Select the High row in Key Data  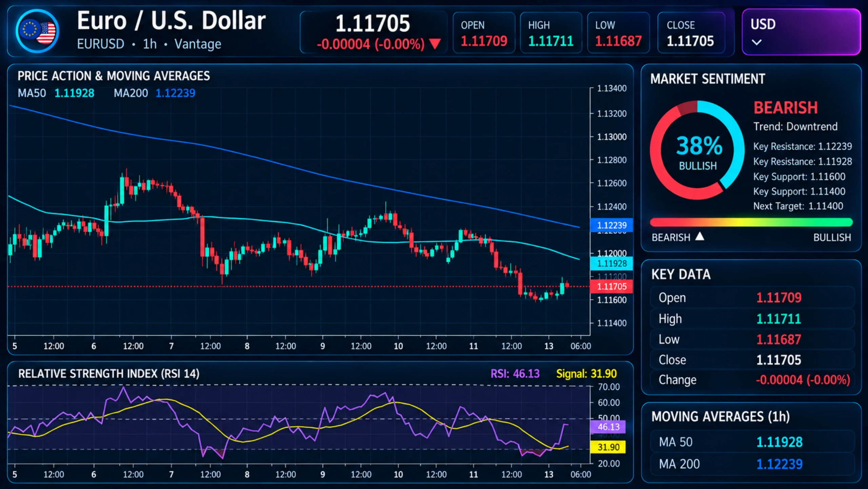coord(752,319)
